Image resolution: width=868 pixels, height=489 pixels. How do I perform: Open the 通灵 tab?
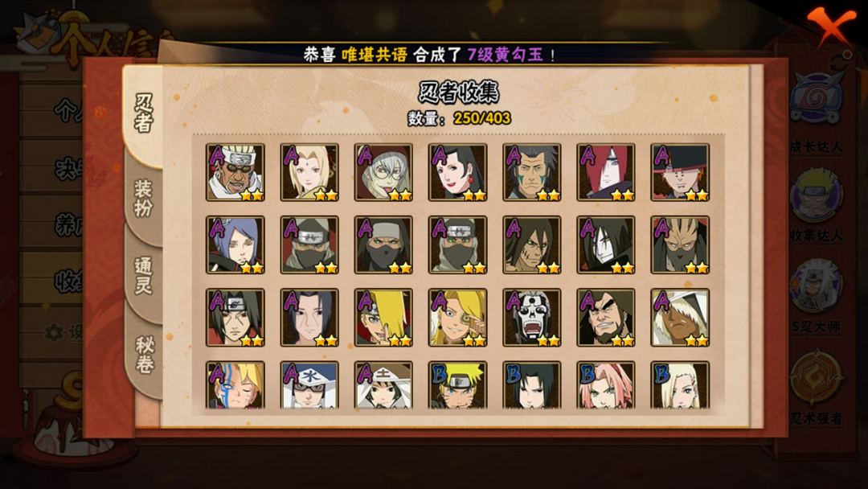pyautogui.click(x=143, y=275)
